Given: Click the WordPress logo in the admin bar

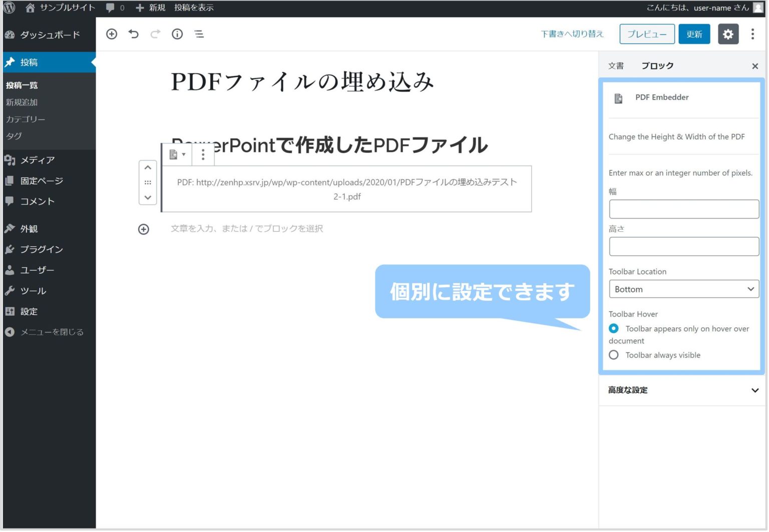Looking at the screenshot, I should [9, 8].
